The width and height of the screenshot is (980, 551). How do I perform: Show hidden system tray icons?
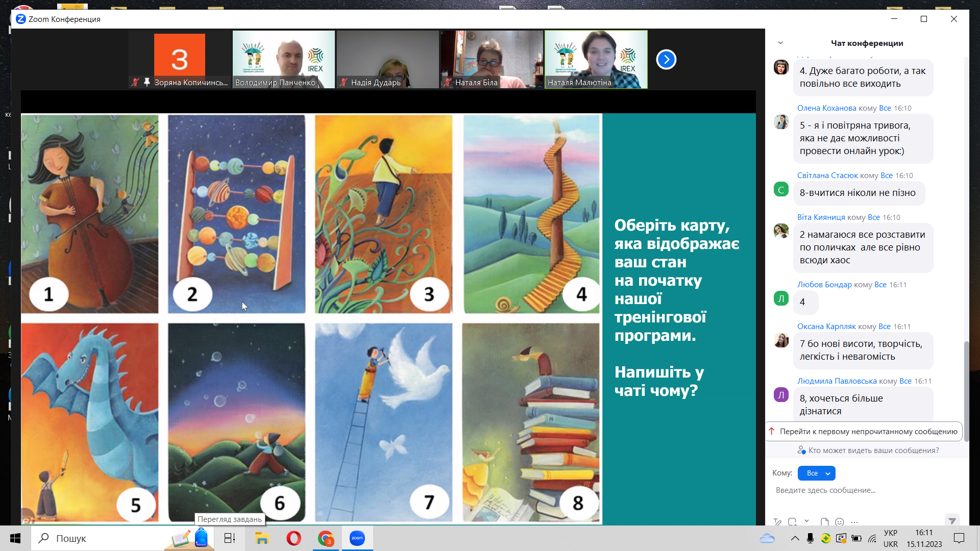pos(795,538)
